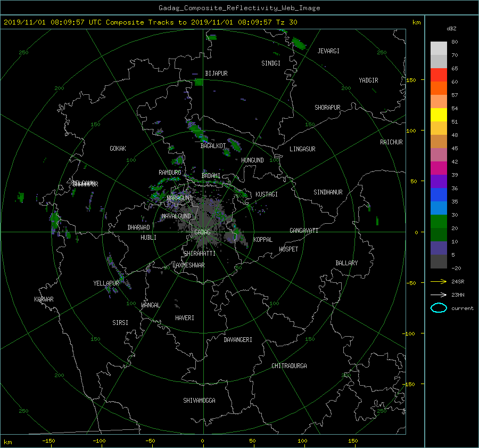Click the blue 36 dBZ color swatch
This screenshot has height=448, width=479.
pos(439,194)
